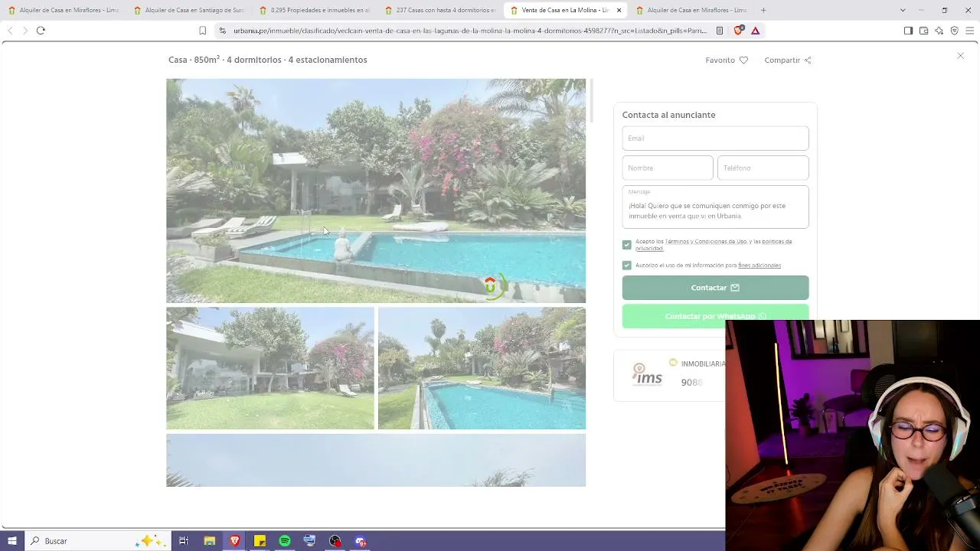Open the Brave Wallet icon
This screenshot has width=980, height=551.
click(923, 31)
